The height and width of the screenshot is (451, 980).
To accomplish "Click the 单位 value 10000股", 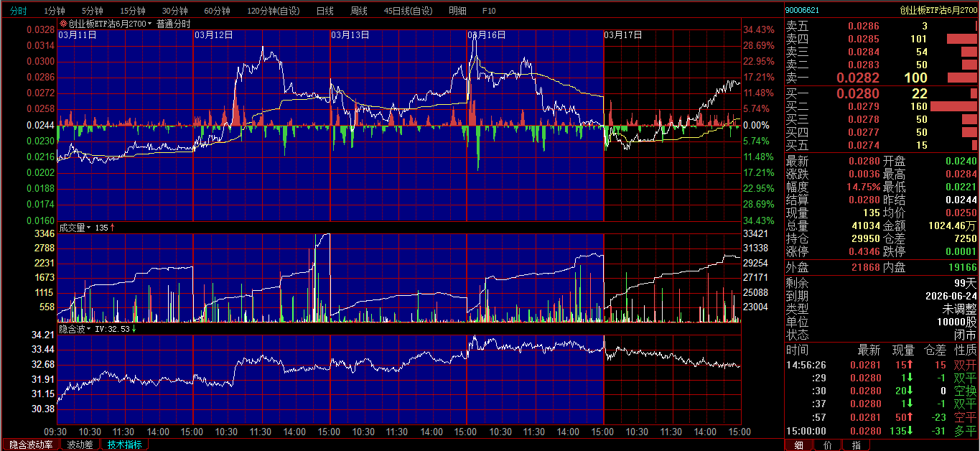I will pos(958,322).
